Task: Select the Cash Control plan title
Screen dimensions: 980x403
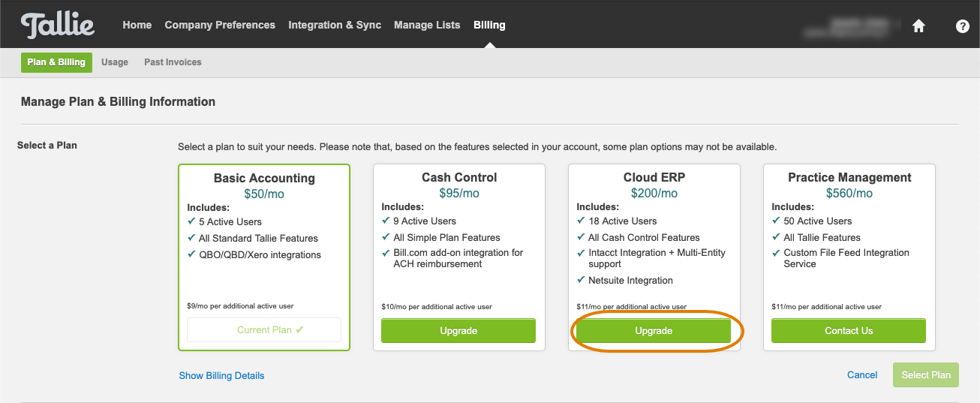Action: [x=459, y=178]
